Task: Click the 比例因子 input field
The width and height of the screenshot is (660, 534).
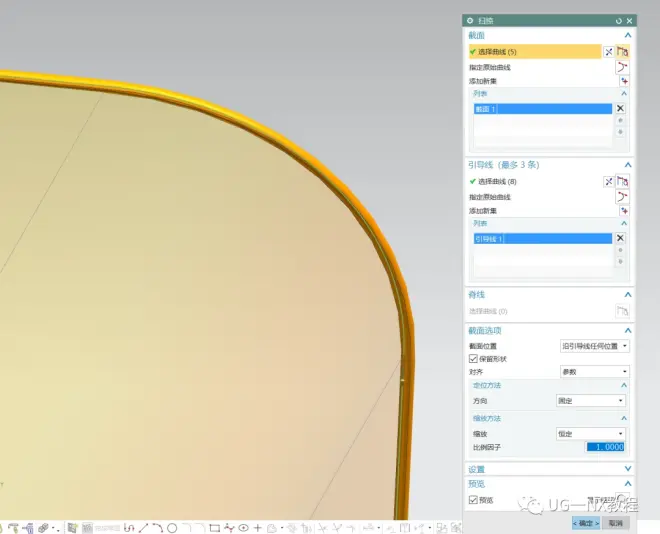Action: coord(604,447)
